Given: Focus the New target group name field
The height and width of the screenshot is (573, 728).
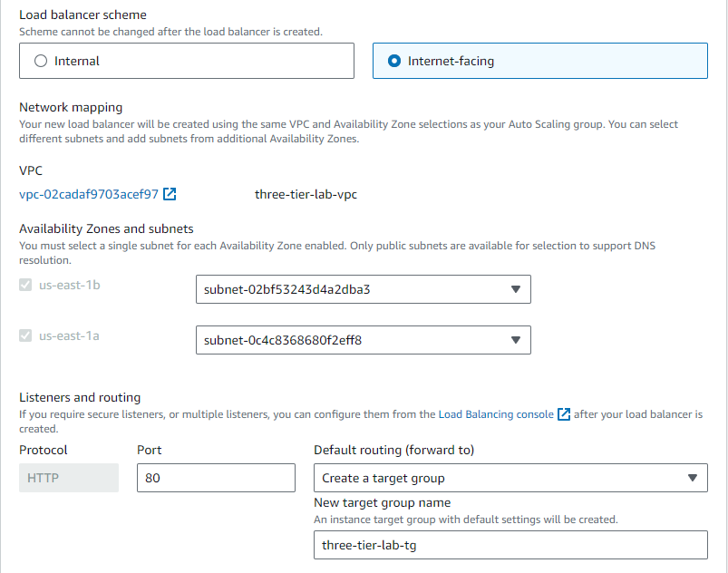Looking at the screenshot, I should click(x=510, y=545).
